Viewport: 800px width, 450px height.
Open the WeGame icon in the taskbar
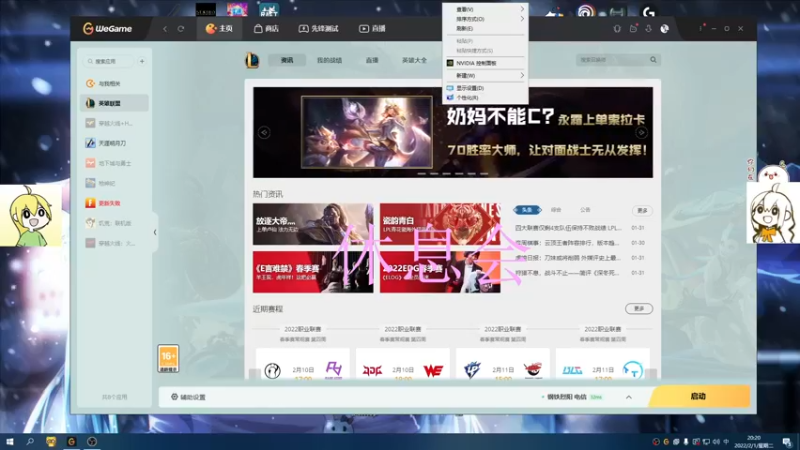click(x=71, y=441)
